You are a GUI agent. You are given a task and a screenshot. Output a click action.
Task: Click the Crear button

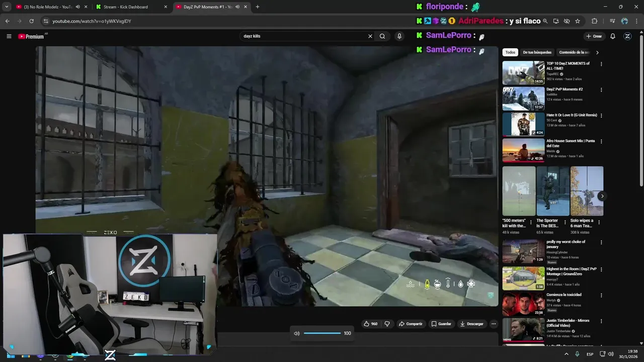click(x=594, y=36)
